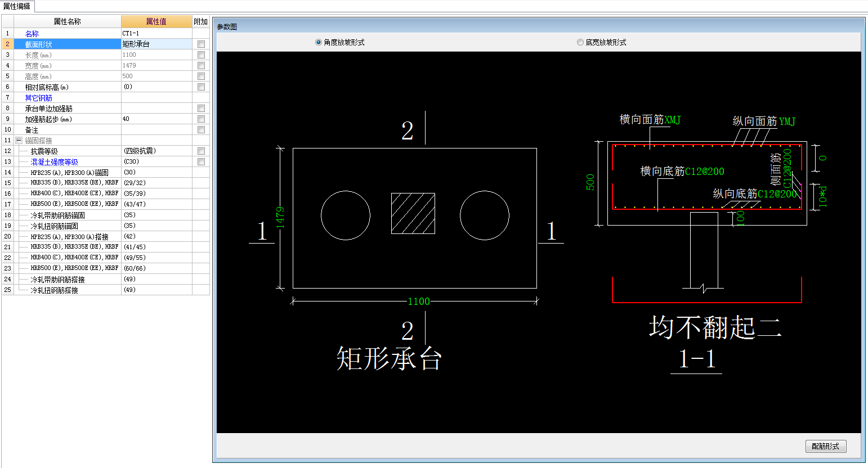Viewport: 868px width, 468px height.
Task: Select the 底宽放坡形式 radio button
Action: click(x=580, y=42)
